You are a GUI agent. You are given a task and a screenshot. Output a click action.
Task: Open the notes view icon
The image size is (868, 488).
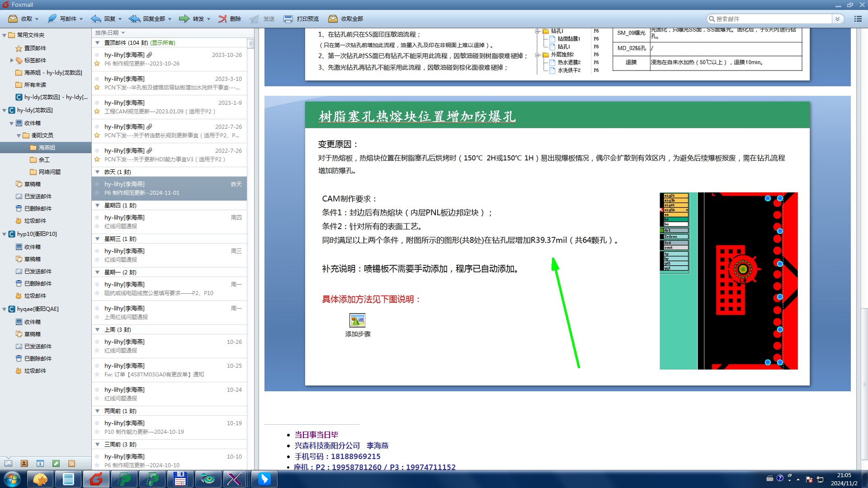tap(56, 464)
